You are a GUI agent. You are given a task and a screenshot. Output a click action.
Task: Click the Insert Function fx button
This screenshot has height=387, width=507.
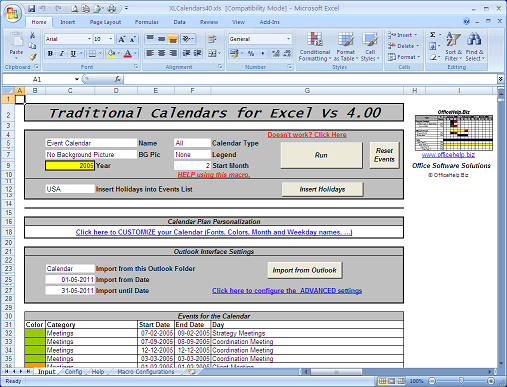click(x=117, y=79)
